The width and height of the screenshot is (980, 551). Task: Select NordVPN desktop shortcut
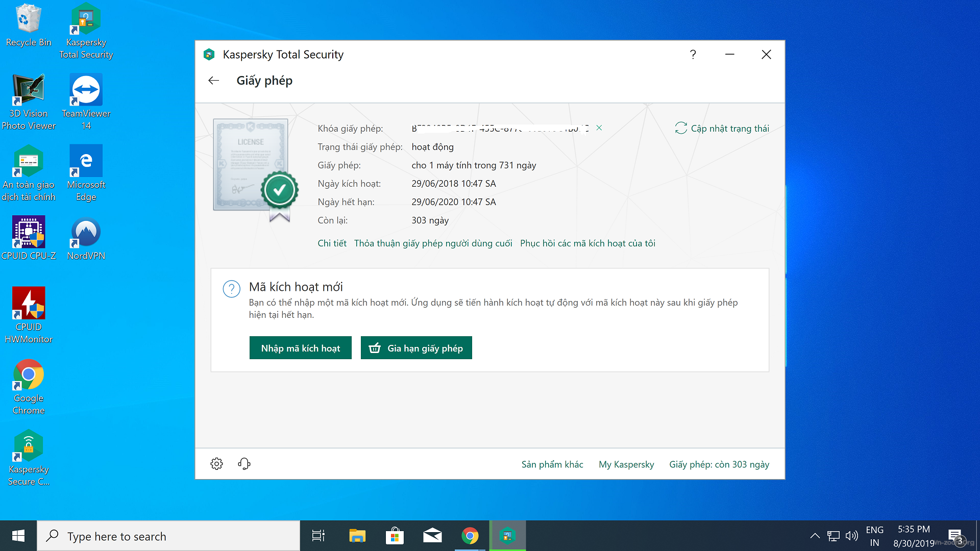tap(86, 238)
